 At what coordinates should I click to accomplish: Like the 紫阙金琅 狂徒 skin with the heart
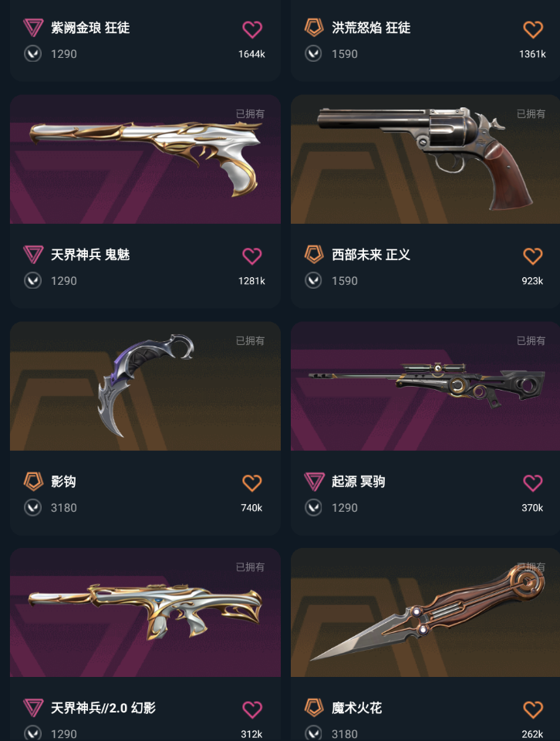[x=252, y=29]
